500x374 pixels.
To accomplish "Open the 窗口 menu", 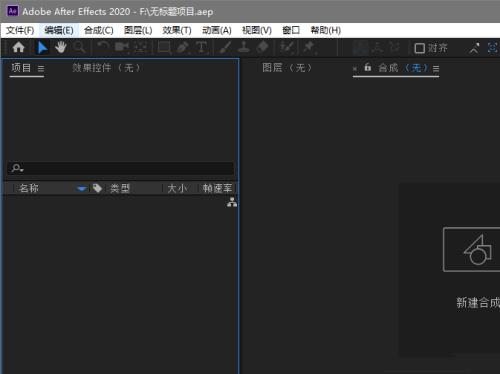I will pos(291,30).
